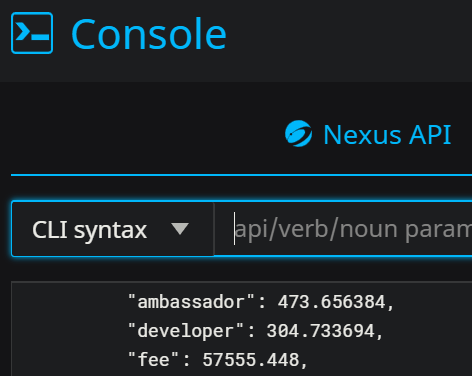Screen dimensions: 474x376
Task: Click the Console page title
Action: [149, 34]
